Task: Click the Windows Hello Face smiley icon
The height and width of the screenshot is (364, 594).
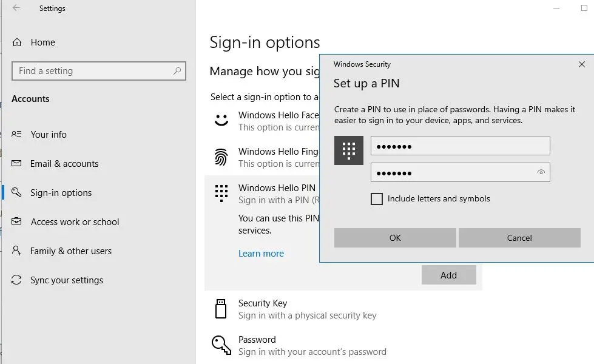Action: point(221,120)
